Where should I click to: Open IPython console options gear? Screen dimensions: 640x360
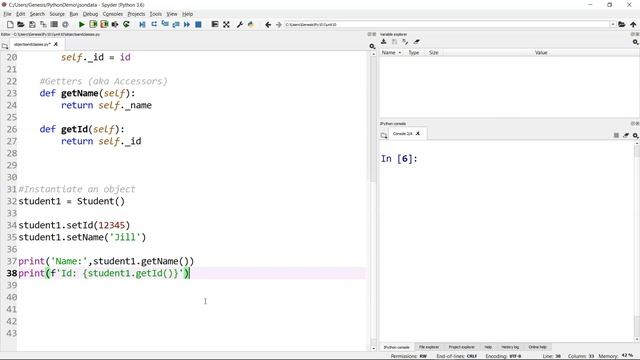point(635,135)
